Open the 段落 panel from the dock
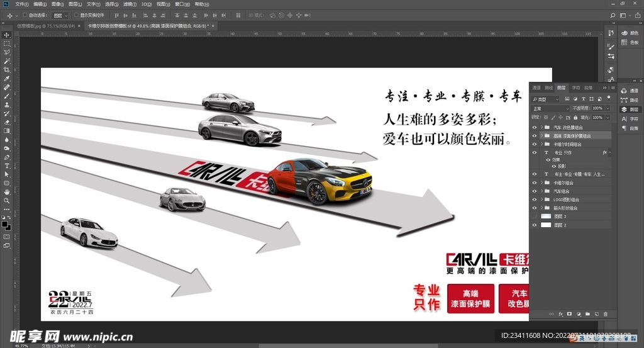Viewport: 644px width, 348px height. 630,128
